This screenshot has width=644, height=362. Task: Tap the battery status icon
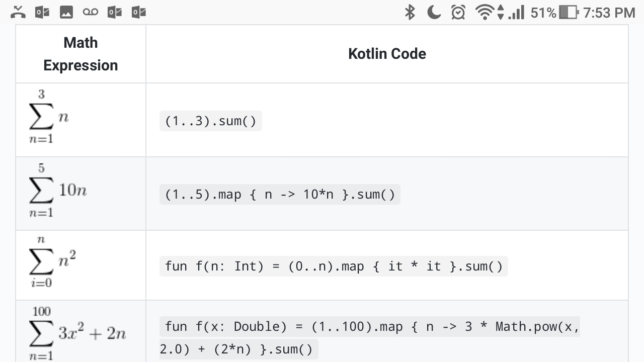click(568, 11)
